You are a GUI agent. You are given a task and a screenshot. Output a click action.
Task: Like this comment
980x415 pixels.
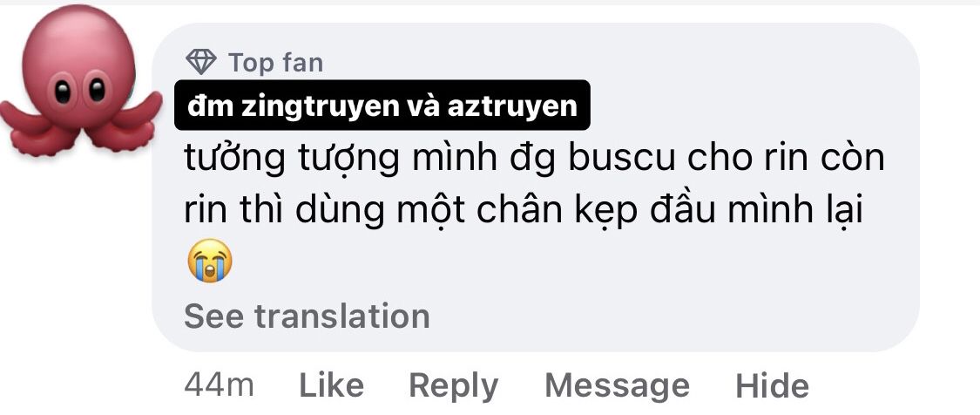pyautogui.click(x=331, y=385)
